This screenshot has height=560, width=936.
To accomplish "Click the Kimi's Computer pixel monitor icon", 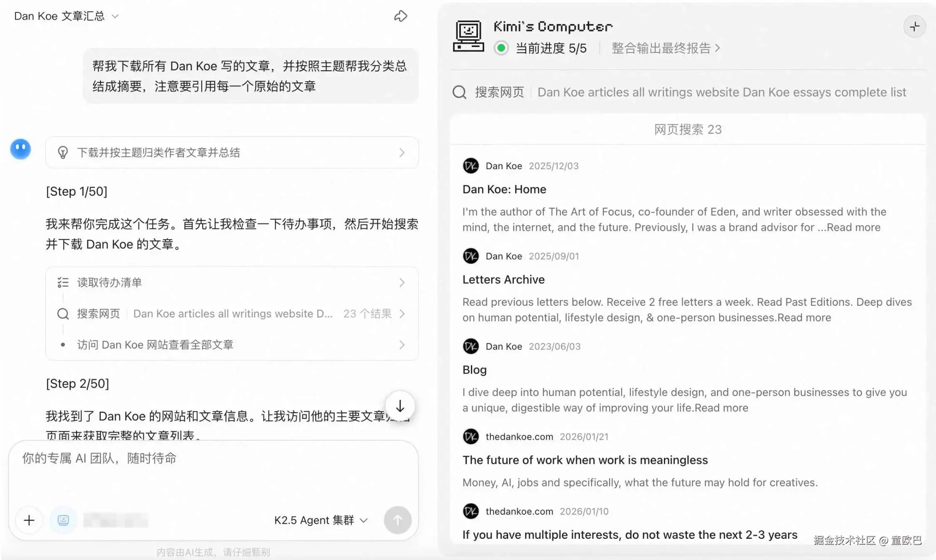I will (x=468, y=36).
